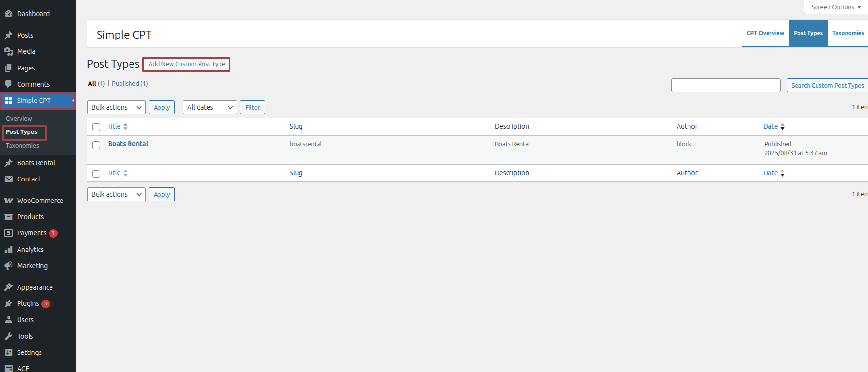The height and width of the screenshot is (372, 868).
Task: Click the Analytics bar chart icon
Action: (9, 250)
